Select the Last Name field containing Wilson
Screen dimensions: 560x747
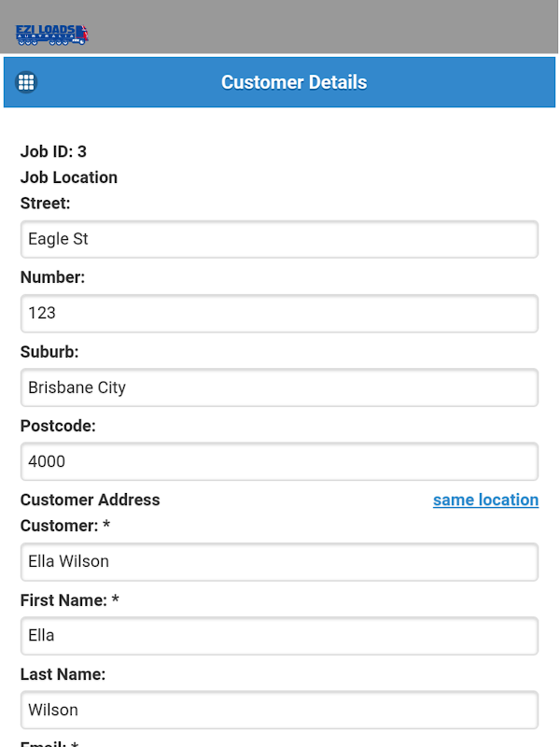coord(279,710)
